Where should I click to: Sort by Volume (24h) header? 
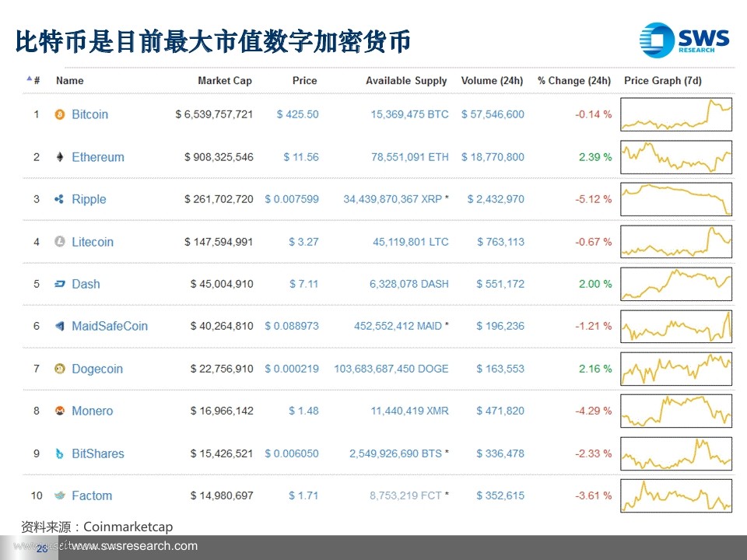492,80
